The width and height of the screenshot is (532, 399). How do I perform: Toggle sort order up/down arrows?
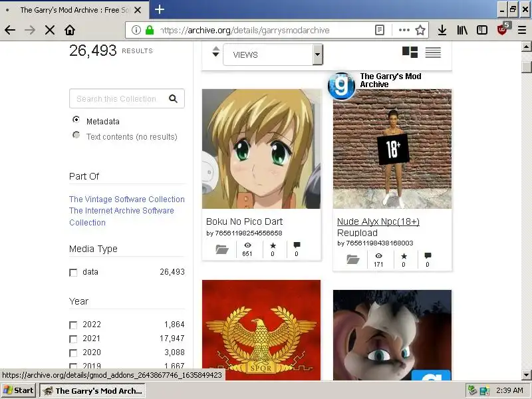tap(215, 52)
